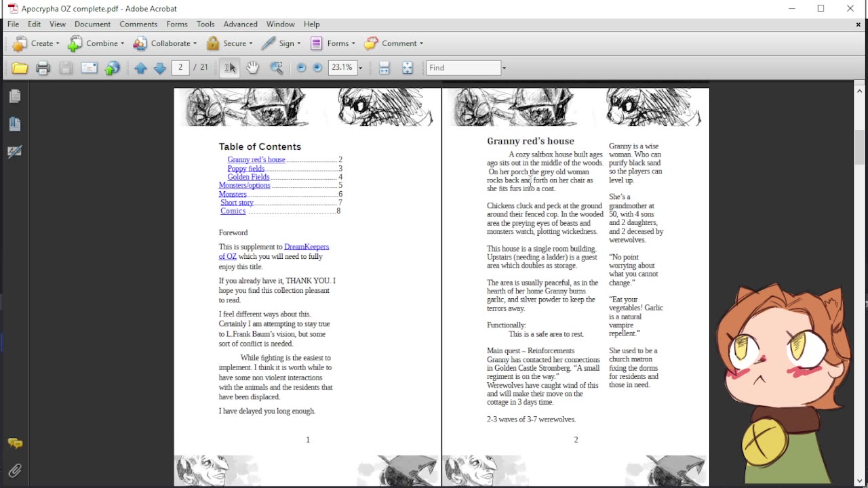Go to previous page with up arrow
This screenshot has height=488, width=868.
(140, 68)
